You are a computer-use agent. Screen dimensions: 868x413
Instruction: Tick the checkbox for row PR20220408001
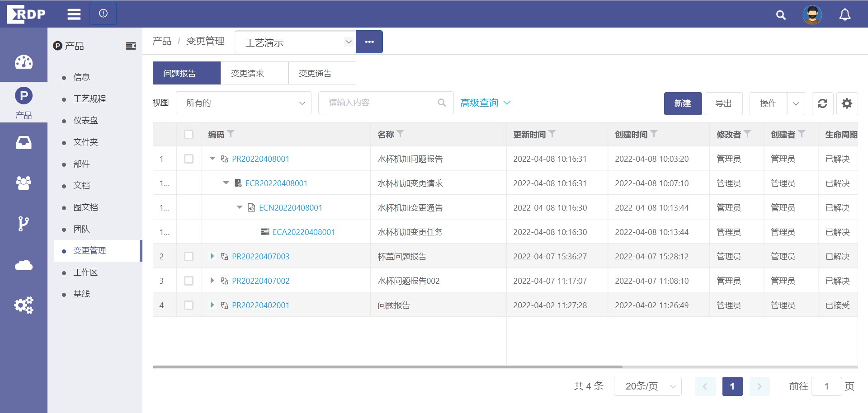pyautogui.click(x=189, y=159)
